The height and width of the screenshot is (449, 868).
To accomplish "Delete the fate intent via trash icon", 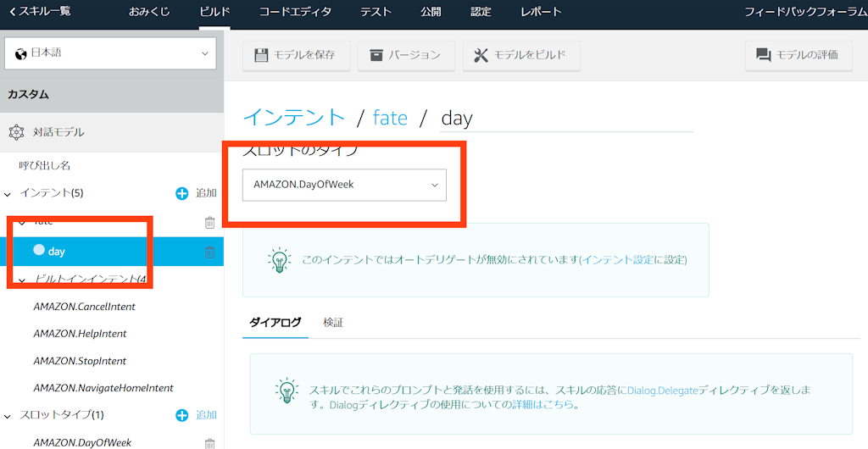I will click(x=209, y=223).
